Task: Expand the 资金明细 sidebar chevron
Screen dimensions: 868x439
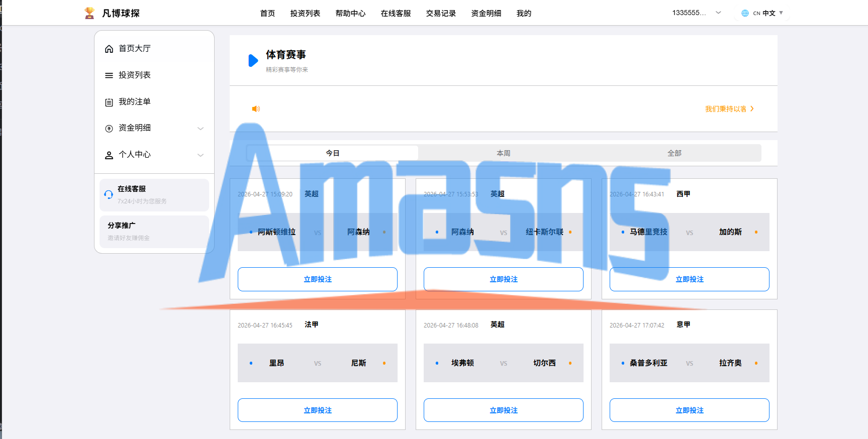Action: (x=201, y=129)
